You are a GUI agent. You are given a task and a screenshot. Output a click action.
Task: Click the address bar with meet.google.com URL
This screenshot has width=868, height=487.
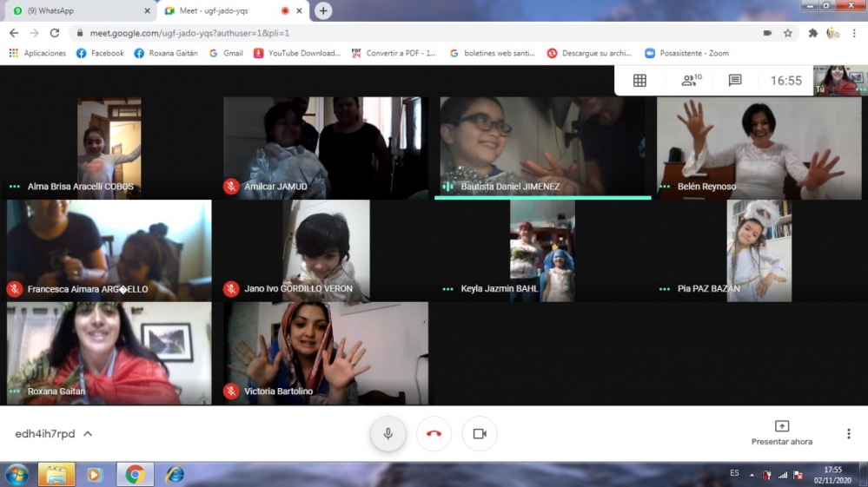[x=391, y=33]
